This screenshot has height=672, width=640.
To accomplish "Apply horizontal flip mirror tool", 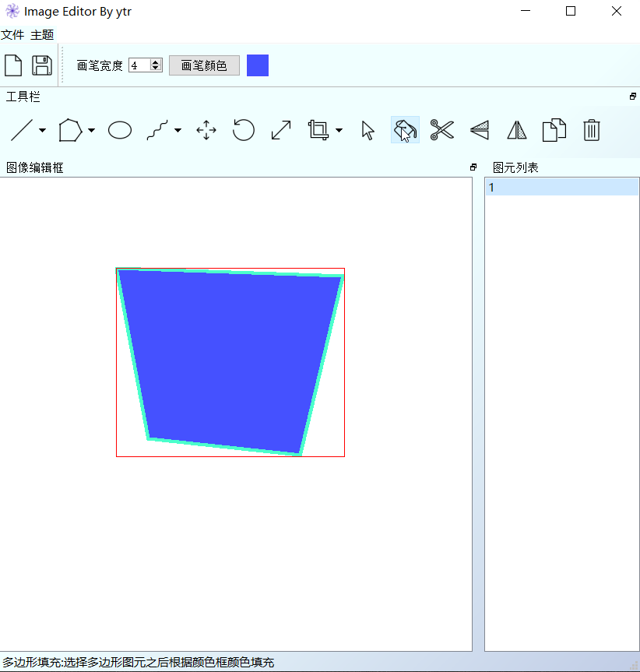I will pos(517,130).
